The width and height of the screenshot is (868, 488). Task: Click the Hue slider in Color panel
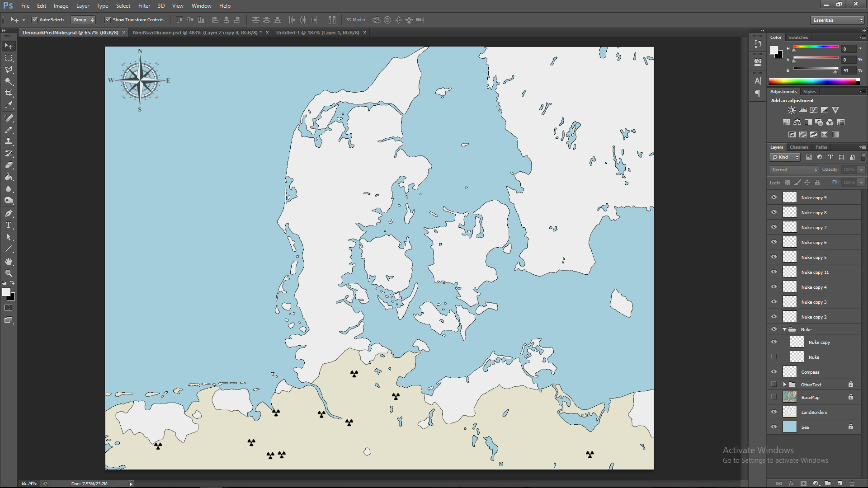tap(816, 47)
